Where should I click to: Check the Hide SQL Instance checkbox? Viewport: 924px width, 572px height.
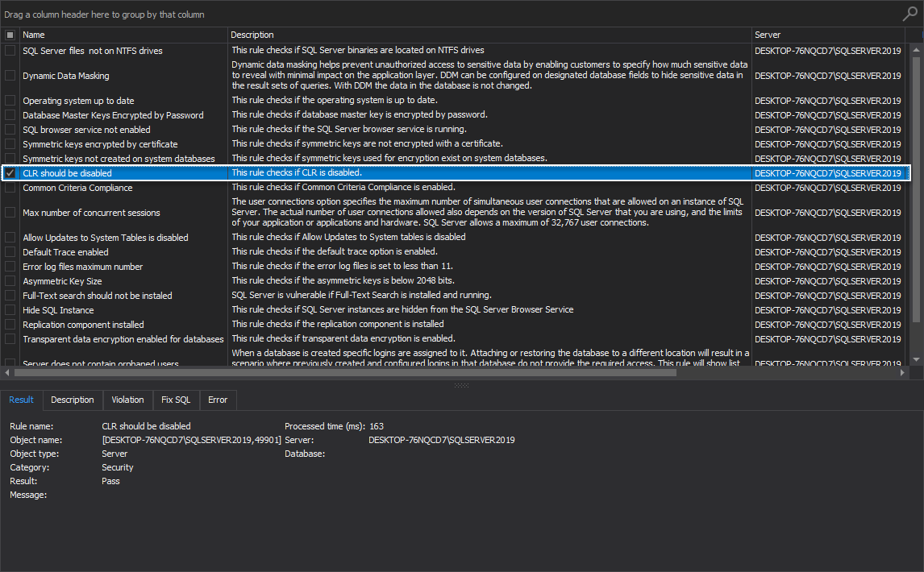click(10, 310)
